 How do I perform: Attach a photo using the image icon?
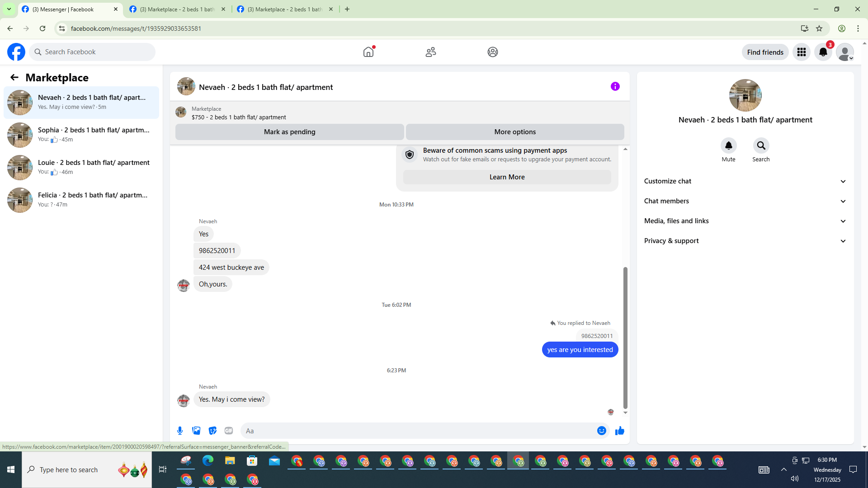[x=196, y=431]
